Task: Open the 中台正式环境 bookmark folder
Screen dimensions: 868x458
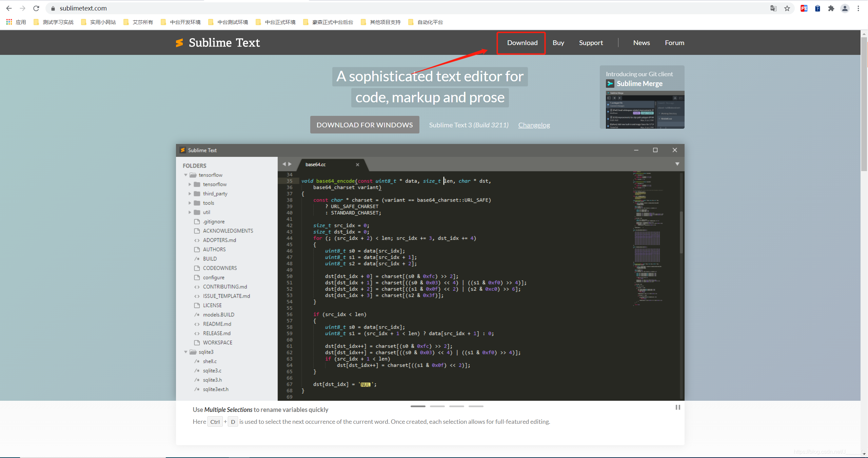Action: click(276, 22)
